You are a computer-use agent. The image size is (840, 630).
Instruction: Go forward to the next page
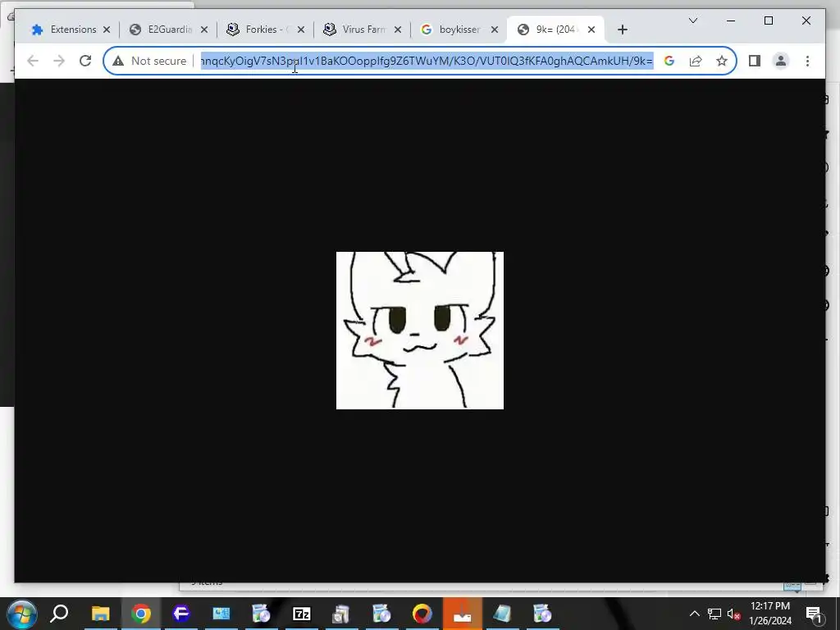tap(59, 61)
